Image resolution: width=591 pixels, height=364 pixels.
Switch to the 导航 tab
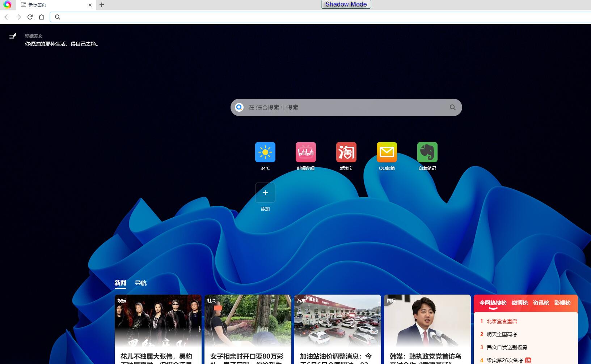click(140, 283)
